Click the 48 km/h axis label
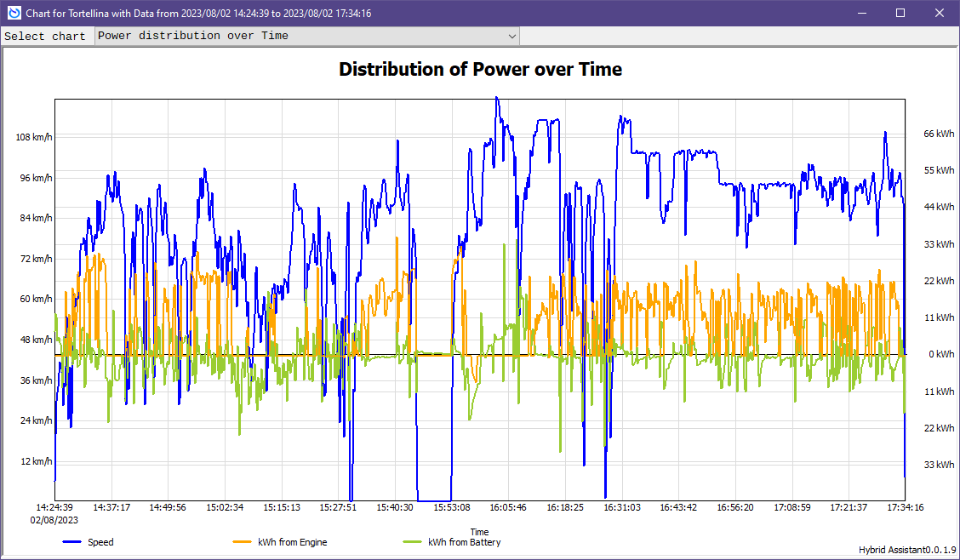Screen dimensions: 960x560 pos(36,340)
